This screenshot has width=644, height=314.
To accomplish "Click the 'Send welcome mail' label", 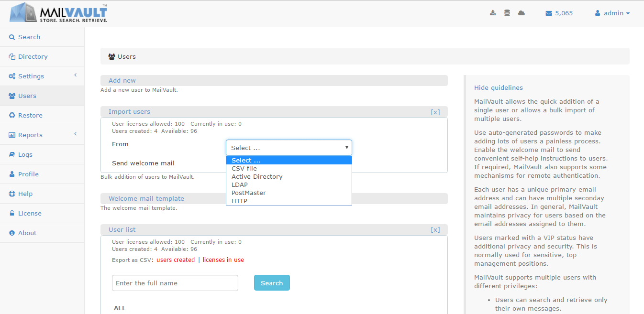I will tap(143, 163).
